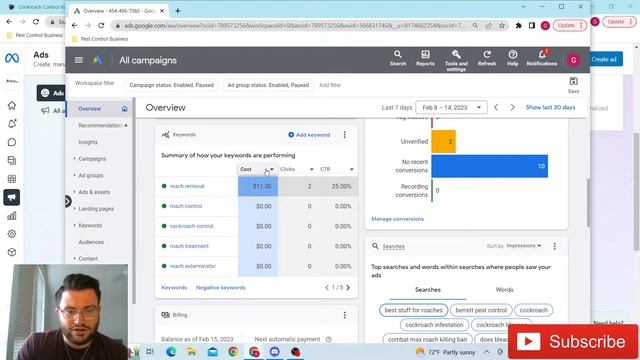
Task: Select Overview in the sidebar
Action: coord(90,109)
